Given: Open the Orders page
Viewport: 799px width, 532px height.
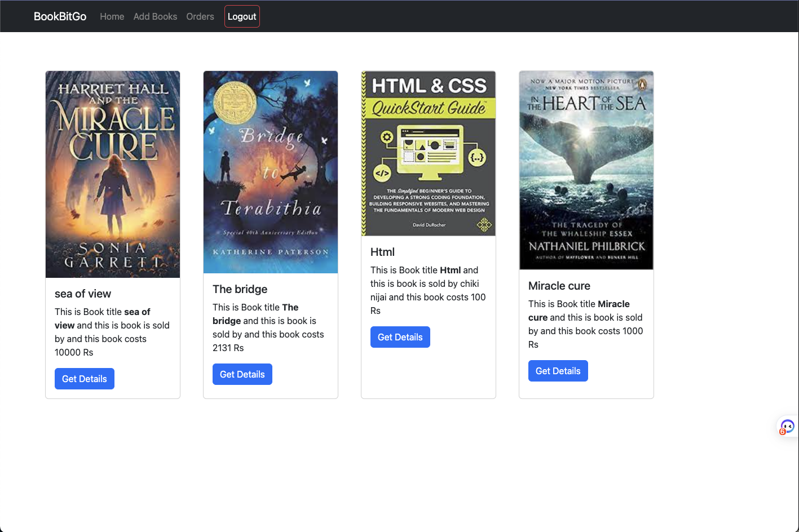Looking at the screenshot, I should (200, 16).
